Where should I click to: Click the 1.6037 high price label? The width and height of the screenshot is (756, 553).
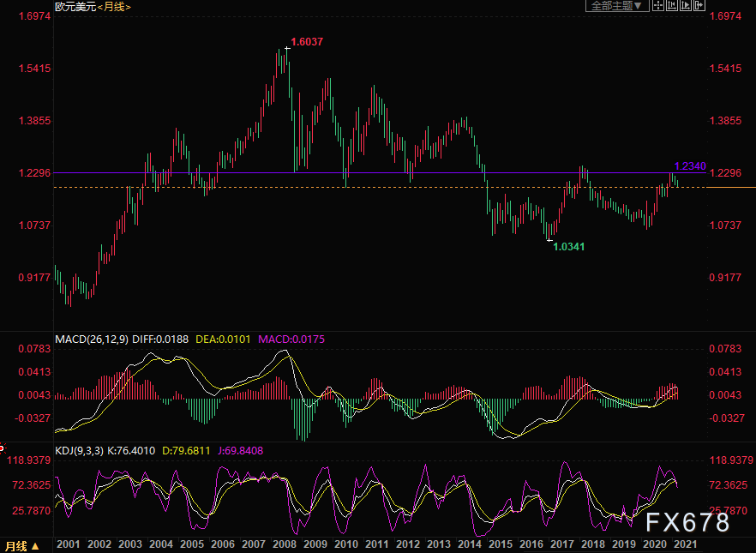[307, 42]
